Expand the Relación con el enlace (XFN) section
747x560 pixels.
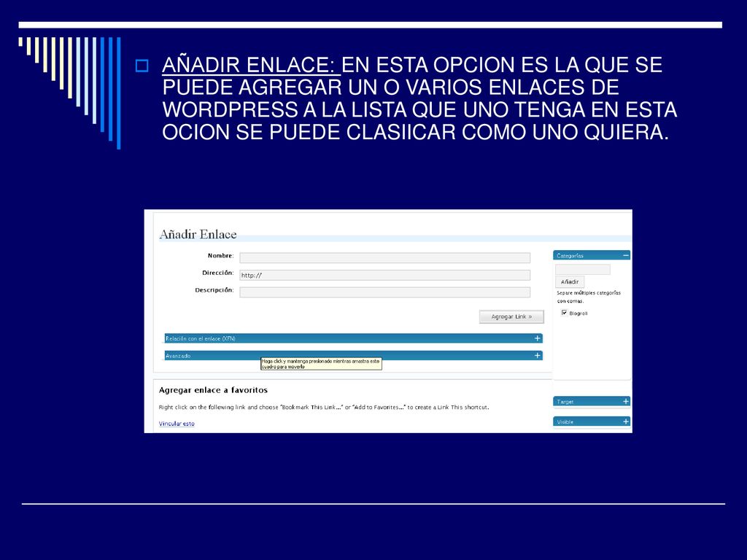(538, 338)
